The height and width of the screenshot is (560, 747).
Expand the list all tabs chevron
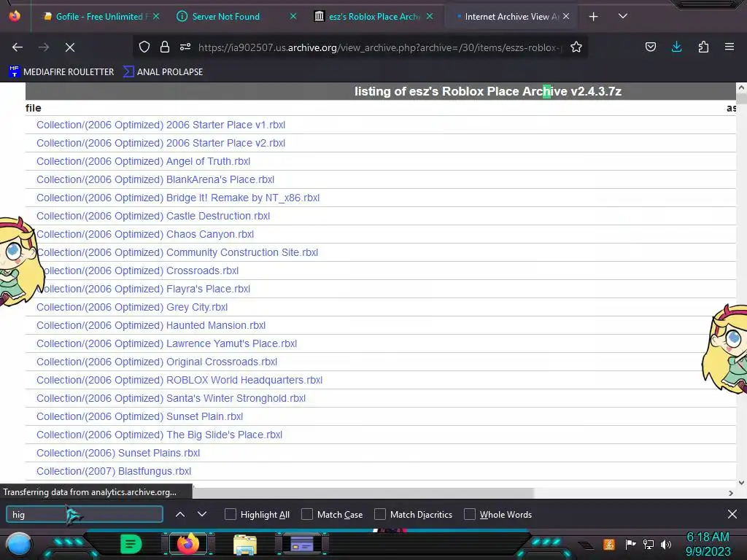pyautogui.click(x=623, y=16)
